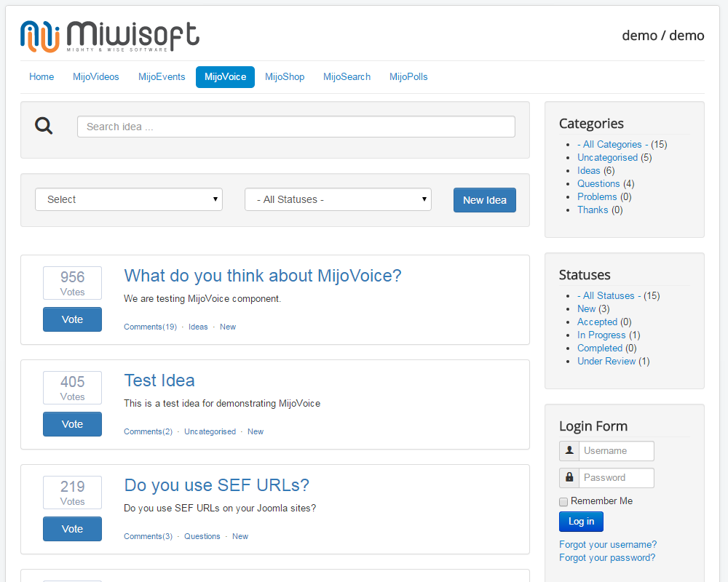Focus the Search idea text field

(x=296, y=127)
